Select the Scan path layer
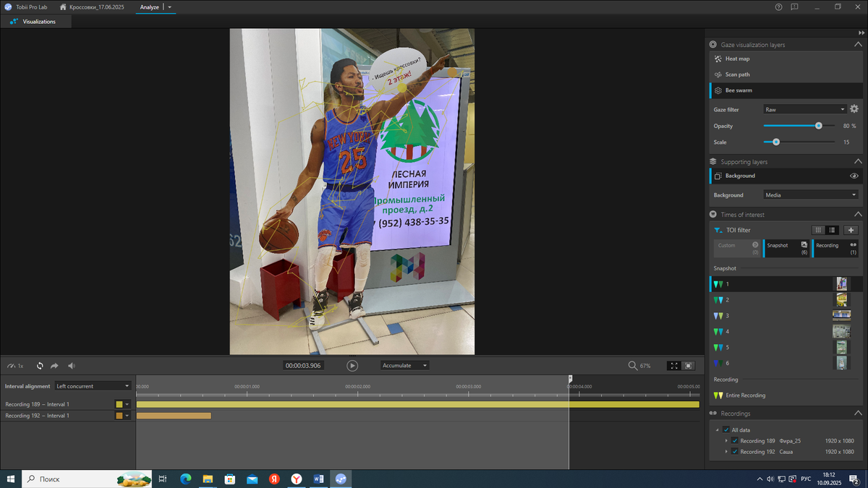 click(786, 74)
